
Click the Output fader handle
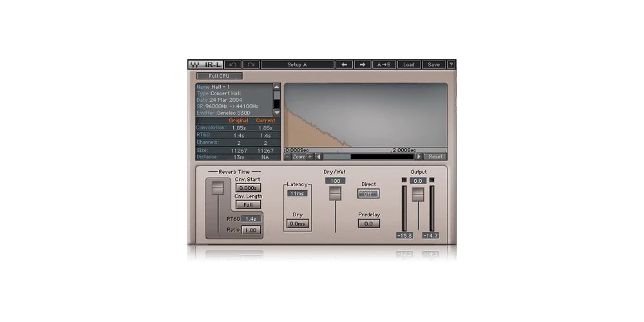click(418, 194)
